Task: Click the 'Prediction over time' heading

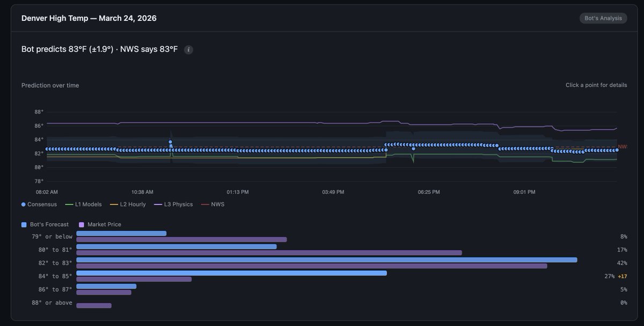Action: click(50, 85)
